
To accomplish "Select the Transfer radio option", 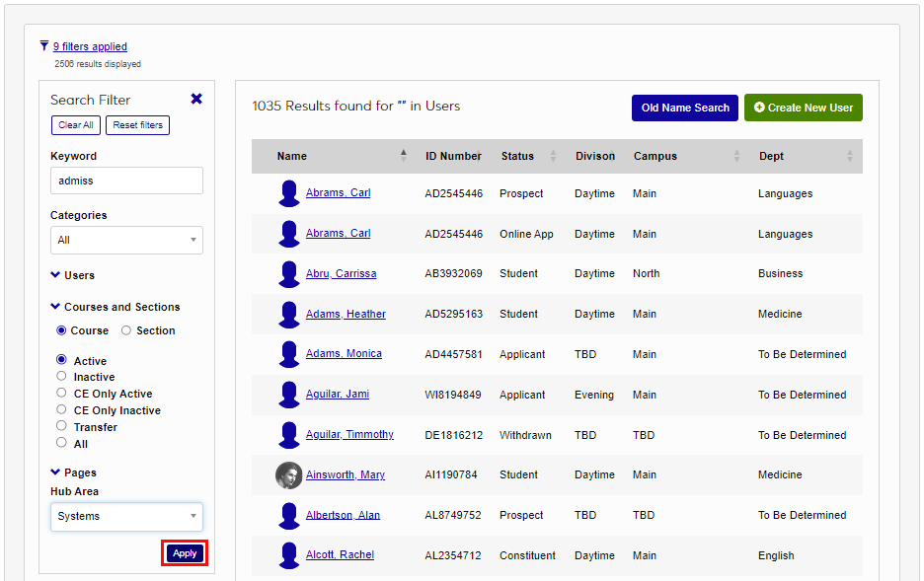I will [x=60, y=426].
